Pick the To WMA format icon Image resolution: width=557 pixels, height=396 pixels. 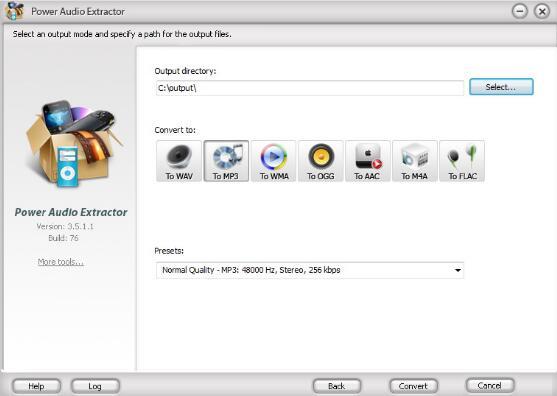tap(274, 161)
